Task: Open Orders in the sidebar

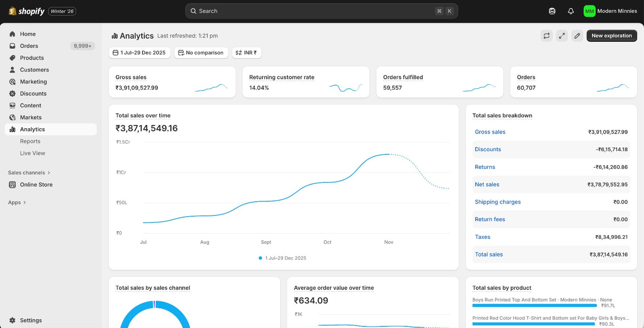Action: coord(51,46)
